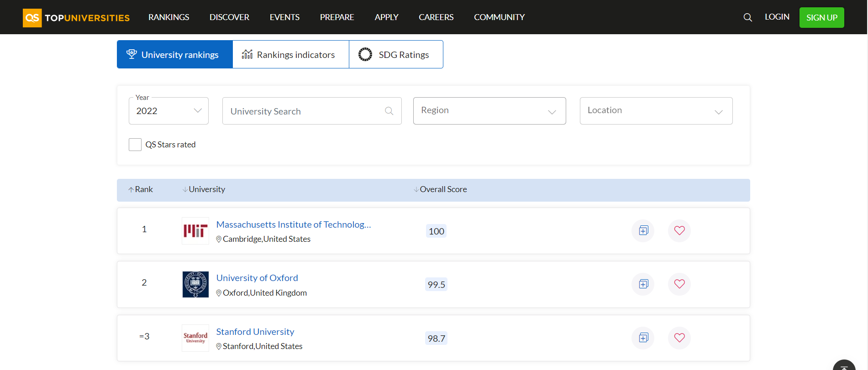Add Stanford University to the compare list
Screen dimensions: 868x370
643,338
